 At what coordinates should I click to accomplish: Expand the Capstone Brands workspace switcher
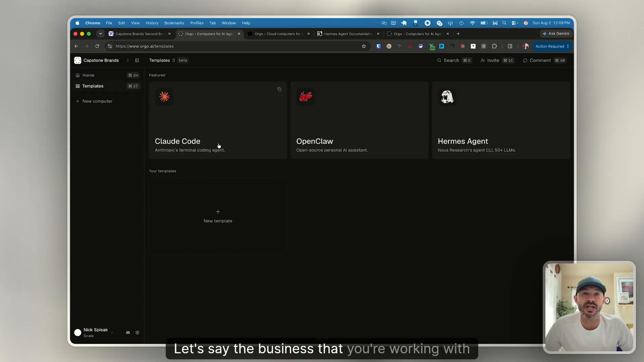(127, 60)
